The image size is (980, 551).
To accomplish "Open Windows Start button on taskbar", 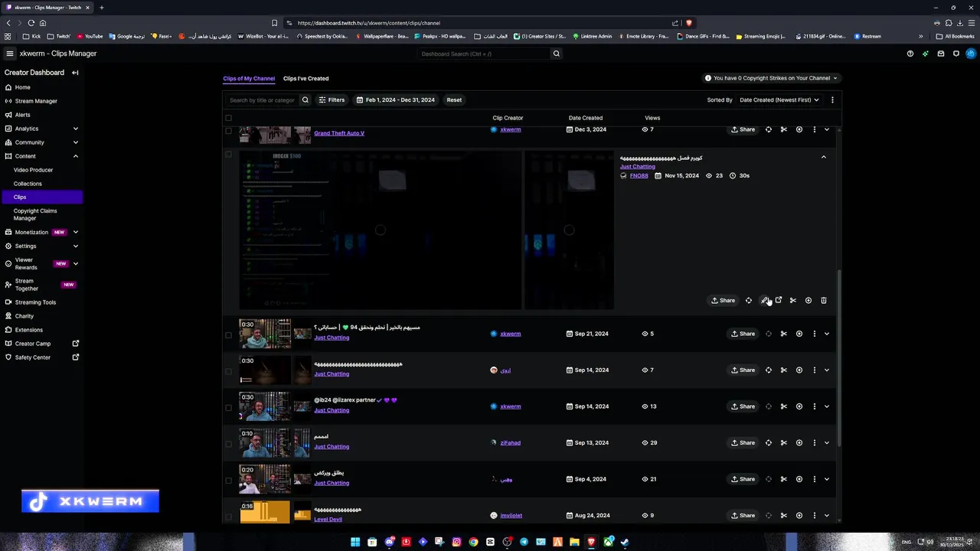I will (355, 542).
